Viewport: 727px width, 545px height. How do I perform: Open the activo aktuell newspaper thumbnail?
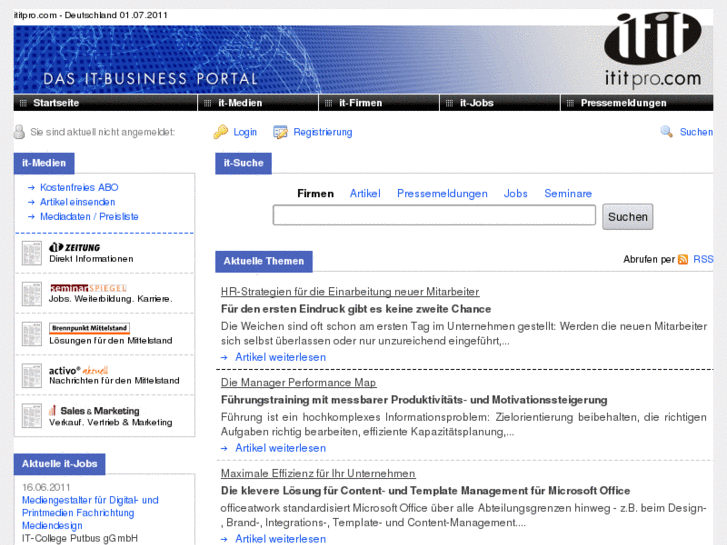[32, 375]
